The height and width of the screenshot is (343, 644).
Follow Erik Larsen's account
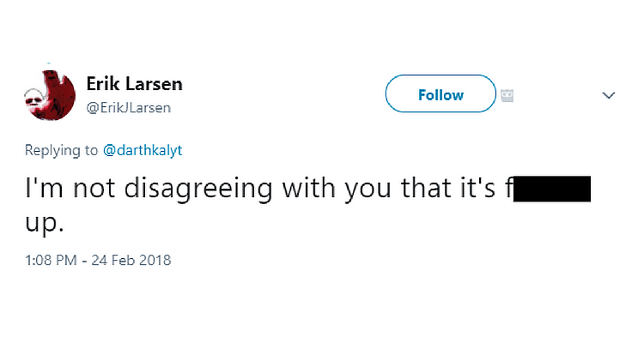[x=440, y=93]
